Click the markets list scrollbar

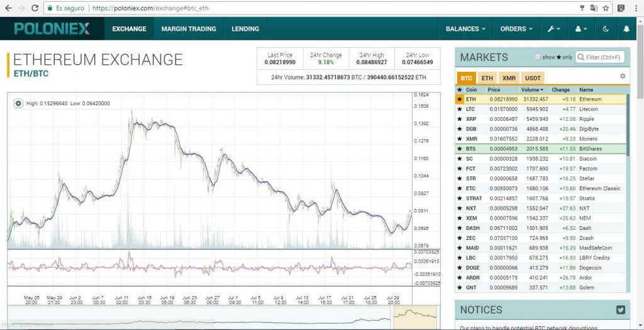[627, 125]
